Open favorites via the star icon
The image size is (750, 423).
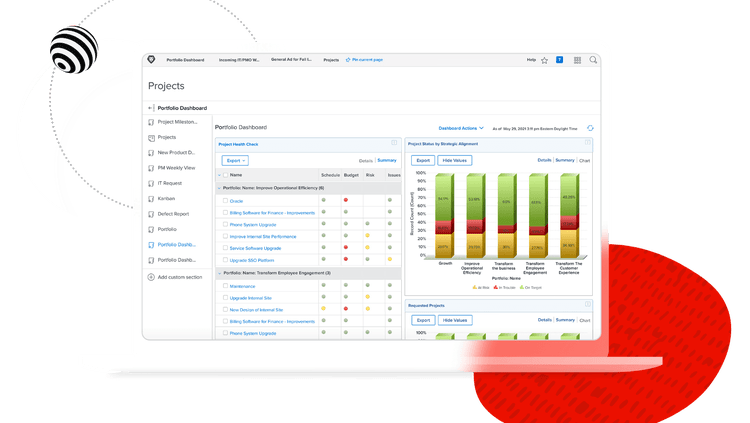[x=544, y=60]
